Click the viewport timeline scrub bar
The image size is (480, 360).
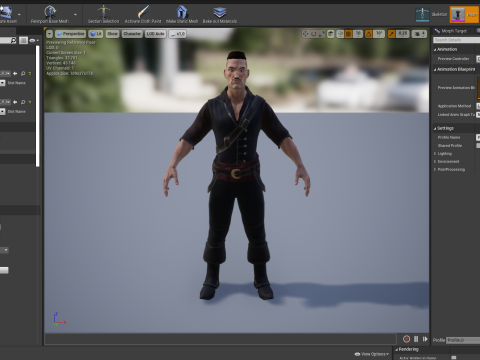pyautogui.click(x=220, y=339)
